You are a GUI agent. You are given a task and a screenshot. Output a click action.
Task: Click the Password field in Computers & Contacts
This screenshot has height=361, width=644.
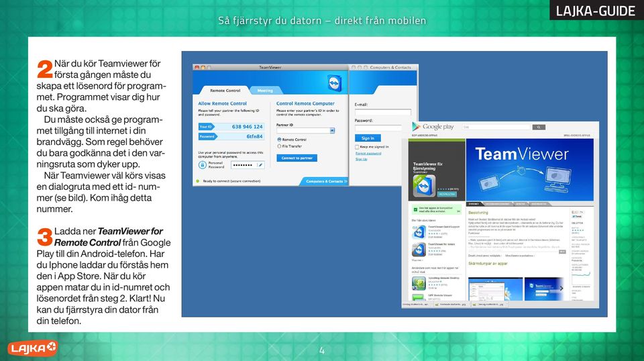(378, 128)
